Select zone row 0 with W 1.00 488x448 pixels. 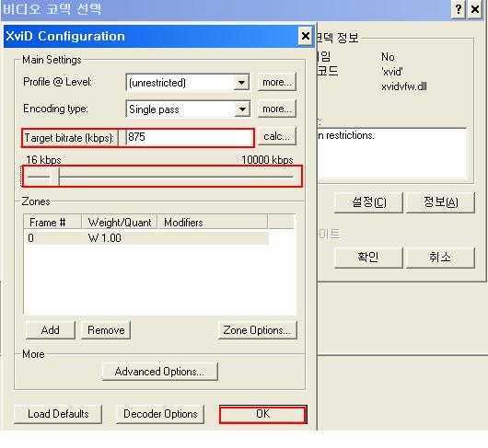click(146, 238)
